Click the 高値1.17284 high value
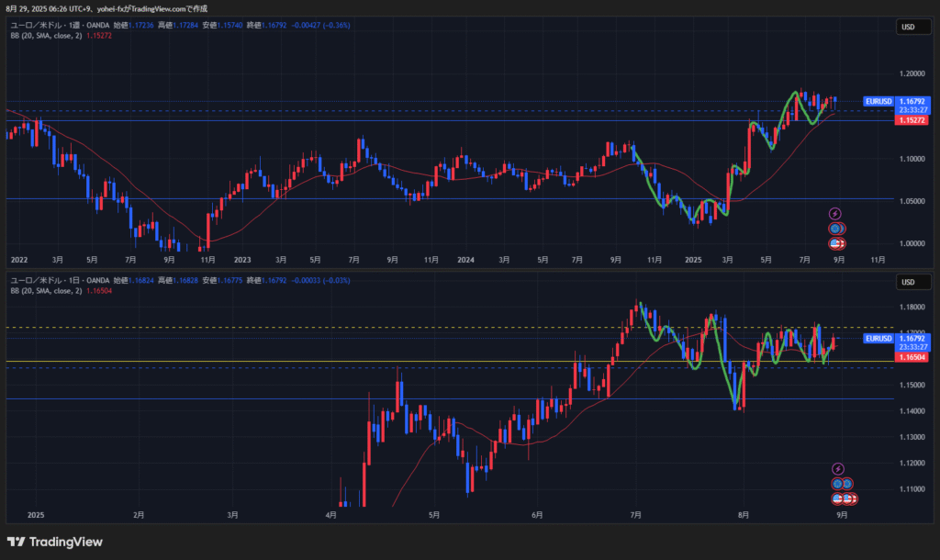The image size is (940, 560). coord(178,25)
